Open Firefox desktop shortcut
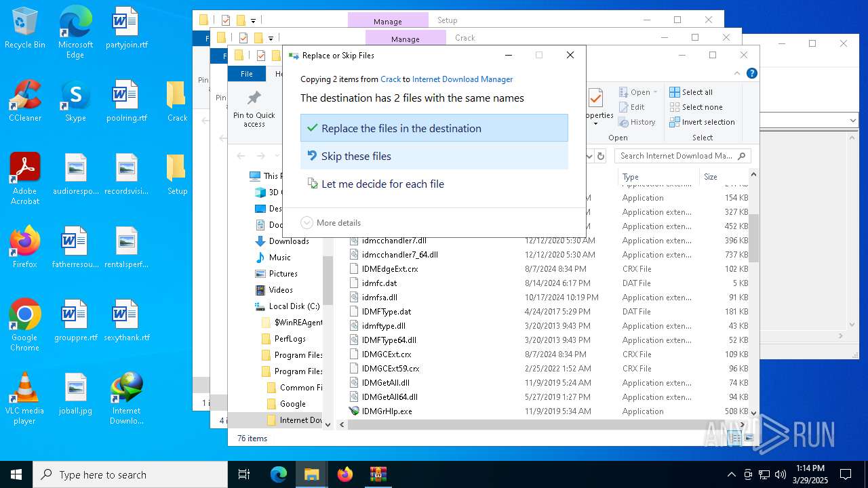Screen dimensions: 868x488 [25, 247]
